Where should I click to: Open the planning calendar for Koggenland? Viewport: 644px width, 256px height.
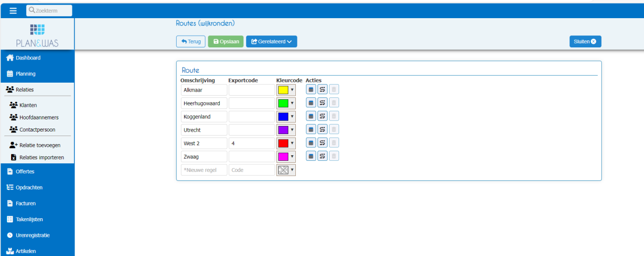coord(311,116)
